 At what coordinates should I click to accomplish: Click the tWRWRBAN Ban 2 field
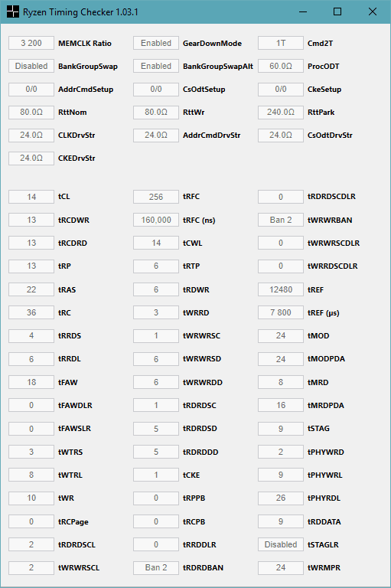click(281, 220)
